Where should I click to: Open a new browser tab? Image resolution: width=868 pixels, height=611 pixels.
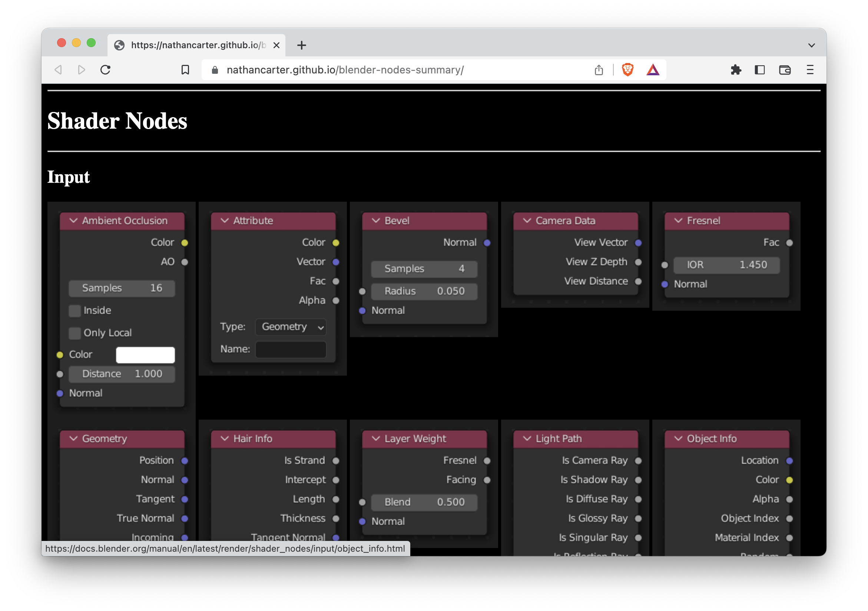tap(301, 45)
